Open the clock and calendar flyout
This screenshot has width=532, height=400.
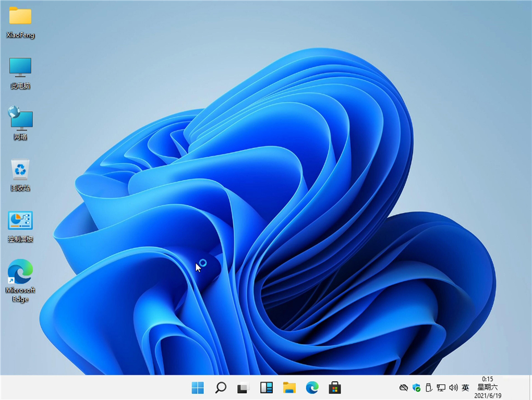(x=487, y=387)
